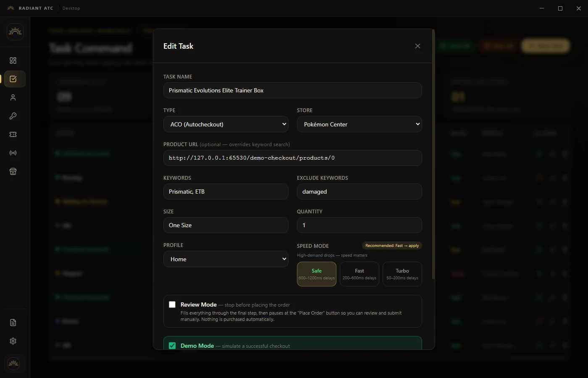Click the Product URL field
588x378 pixels.
click(x=293, y=158)
